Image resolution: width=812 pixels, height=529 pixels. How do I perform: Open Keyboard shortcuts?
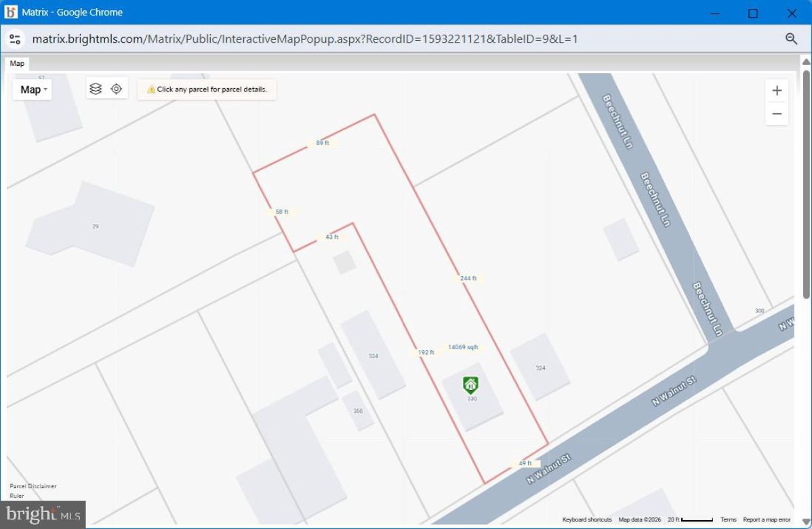587,520
